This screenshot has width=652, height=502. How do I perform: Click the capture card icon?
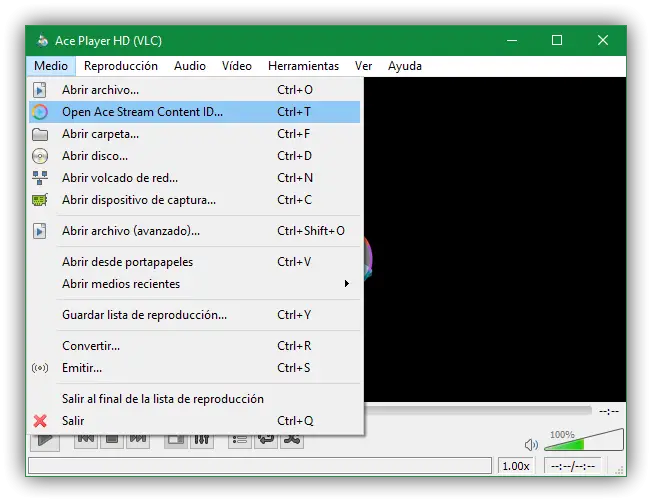click(40, 200)
